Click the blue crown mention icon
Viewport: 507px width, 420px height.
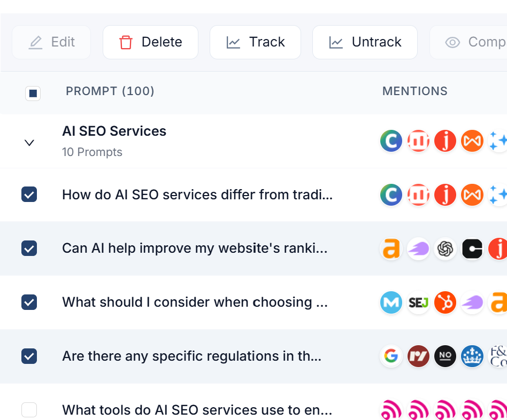472,356
